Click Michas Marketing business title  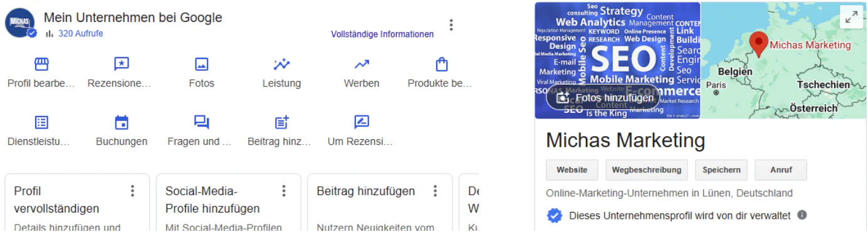[625, 139]
